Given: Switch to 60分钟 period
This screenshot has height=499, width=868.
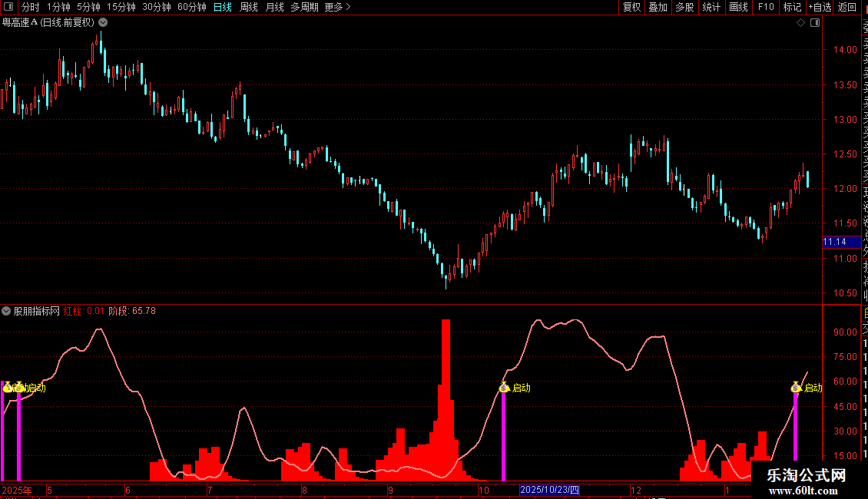Looking at the screenshot, I should (191, 7).
